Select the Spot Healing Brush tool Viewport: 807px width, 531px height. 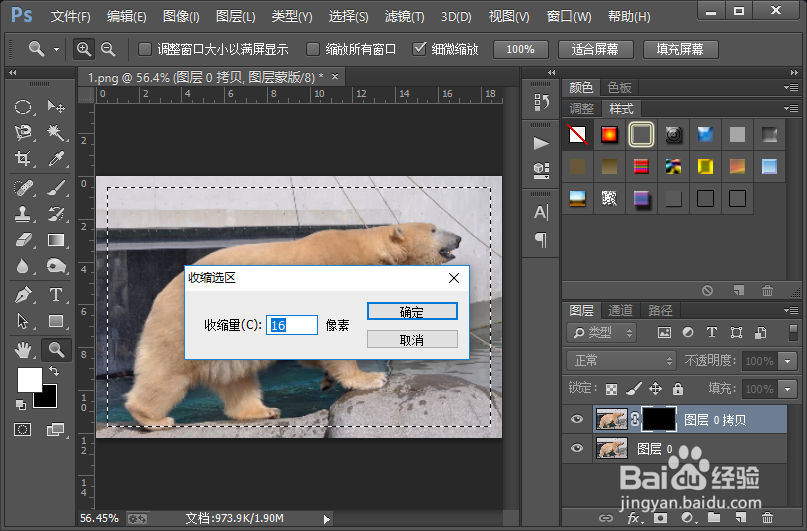pos(23,187)
